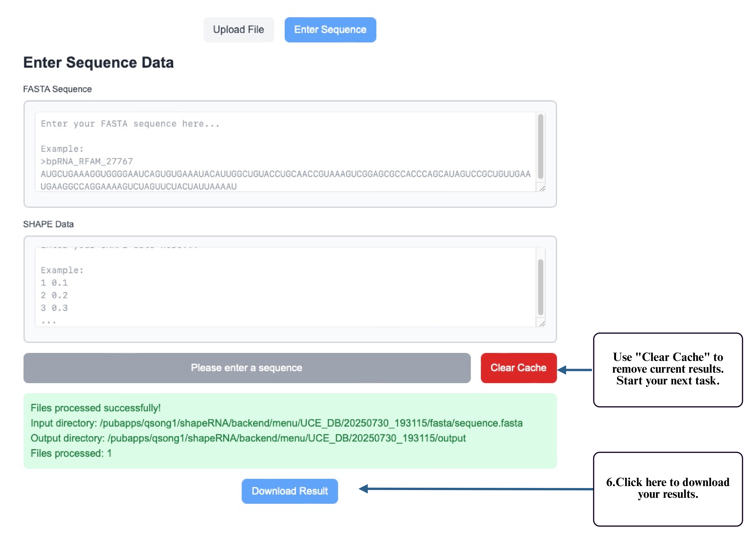Click the 'Files processed successfully!' message
The image size is (756, 534).
coord(95,408)
